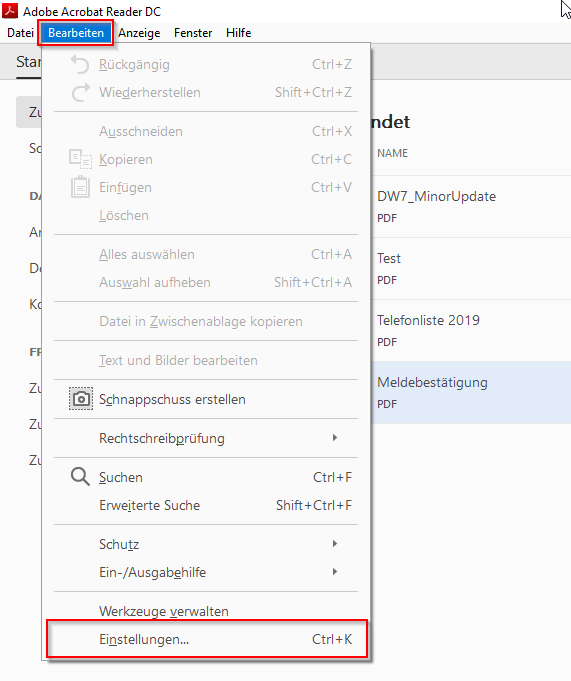Image resolution: width=571 pixels, height=681 pixels.
Task: Click the Einfügen clipboard icon
Action: [x=80, y=187]
